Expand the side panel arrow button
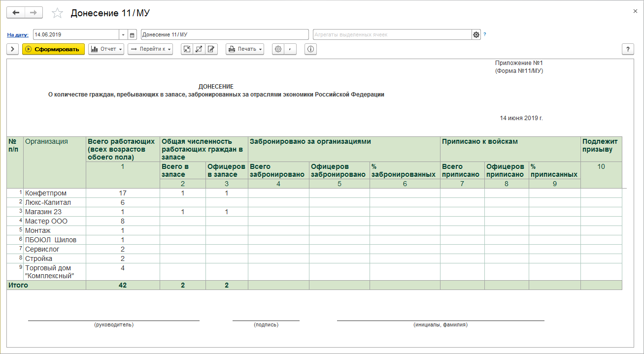This screenshot has width=644, height=354. tap(12, 49)
